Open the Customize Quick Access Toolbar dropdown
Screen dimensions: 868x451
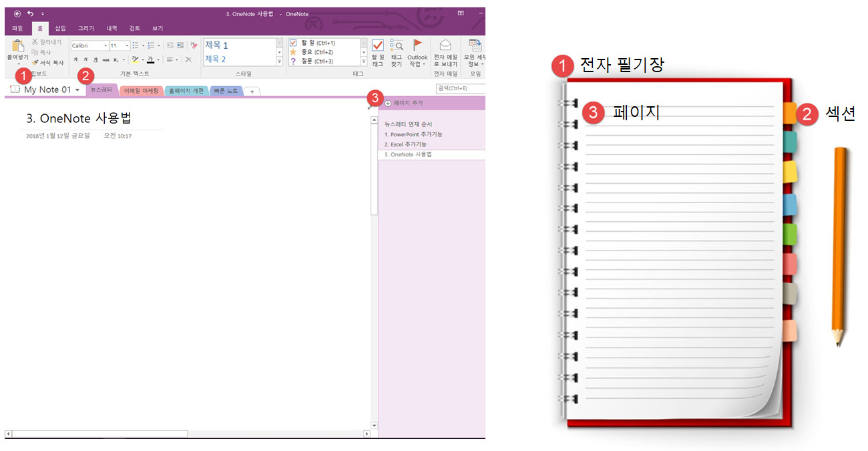pos(43,13)
